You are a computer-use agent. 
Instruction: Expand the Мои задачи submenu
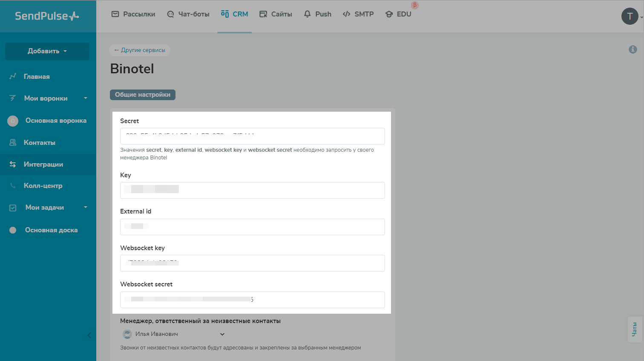coord(86,207)
